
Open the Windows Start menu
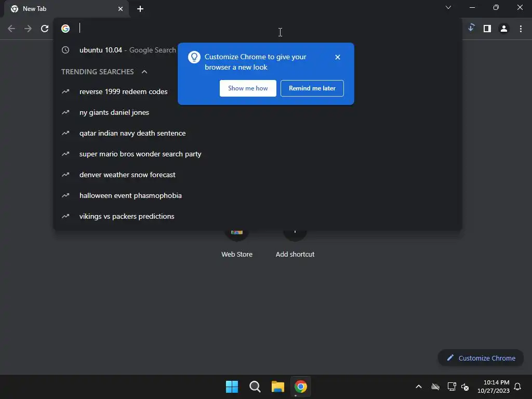point(232,387)
